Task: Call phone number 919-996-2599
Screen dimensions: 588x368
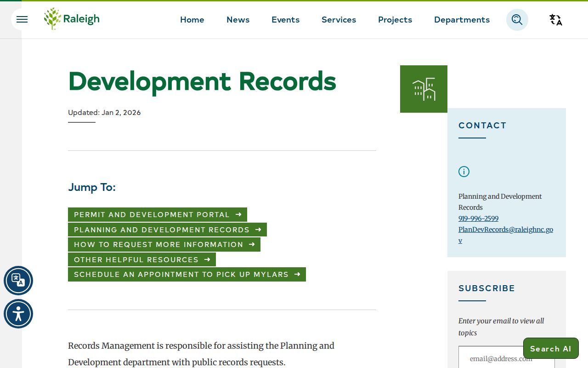Action: (478, 218)
